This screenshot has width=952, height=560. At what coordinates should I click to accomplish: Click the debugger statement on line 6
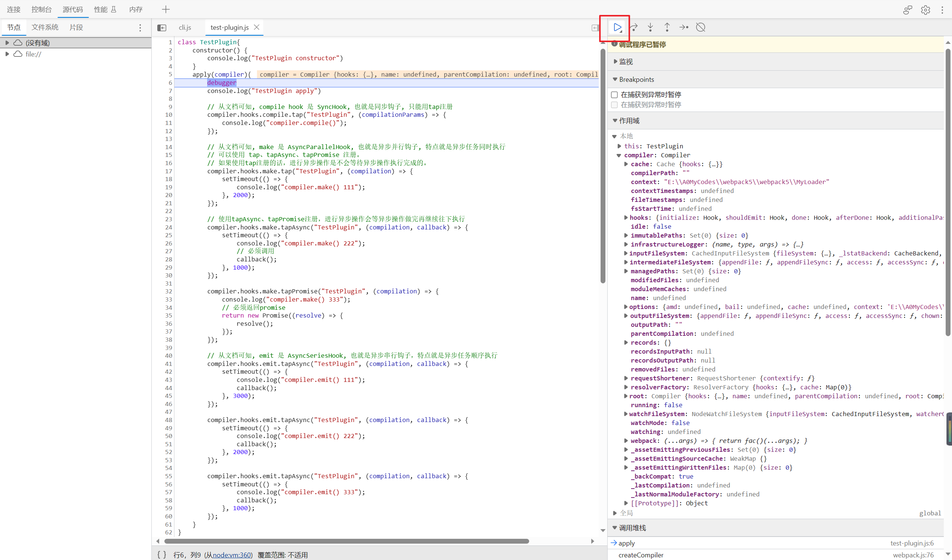coord(222,83)
